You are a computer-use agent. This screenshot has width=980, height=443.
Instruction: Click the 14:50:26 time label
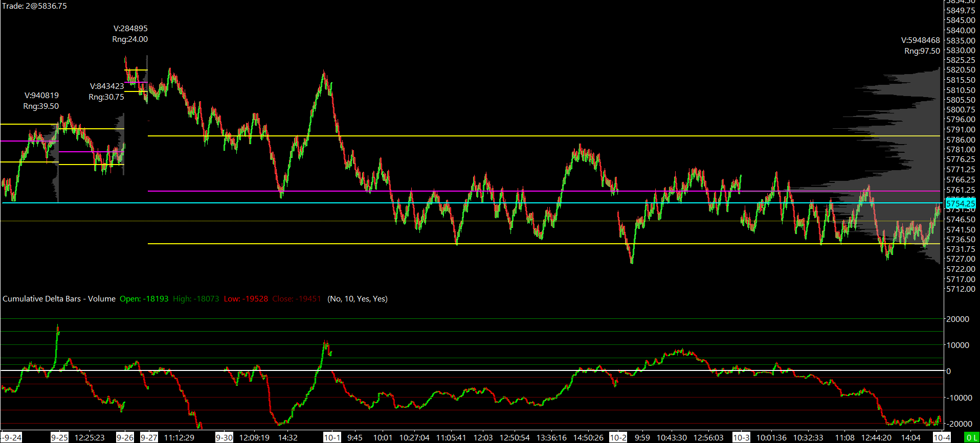tap(588, 437)
